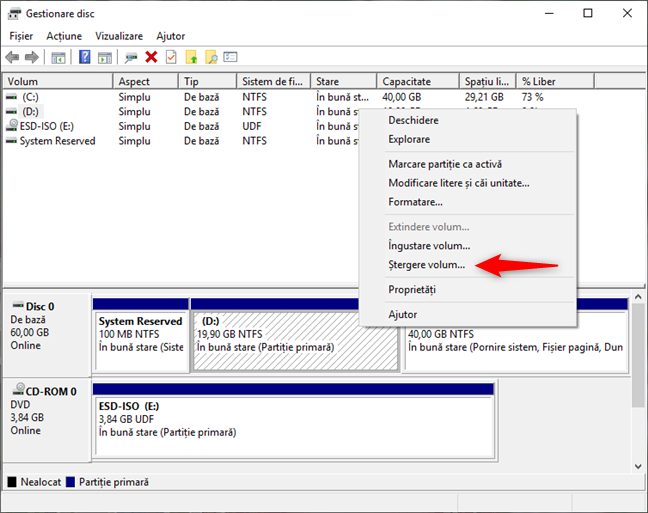Click the disk pane scroll up arrow
This screenshot has height=513, width=648.
[638, 297]
